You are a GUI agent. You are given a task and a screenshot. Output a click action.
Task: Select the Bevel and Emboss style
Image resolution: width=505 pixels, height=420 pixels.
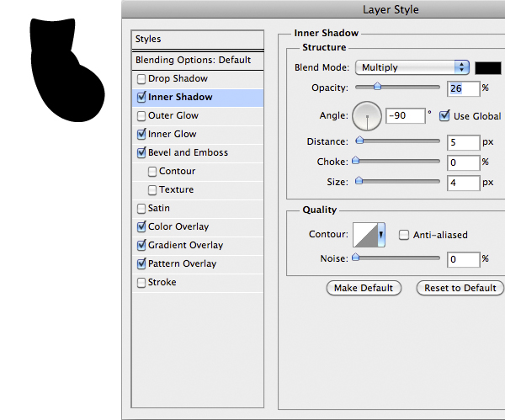188,153
